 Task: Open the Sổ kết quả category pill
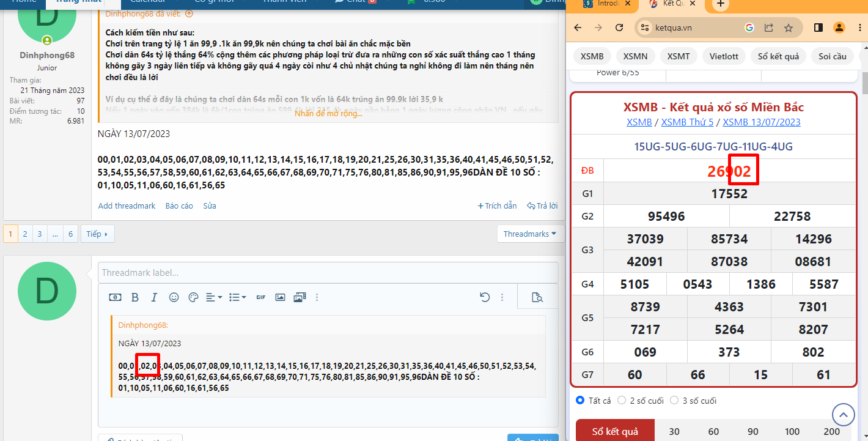click(778, 56)
